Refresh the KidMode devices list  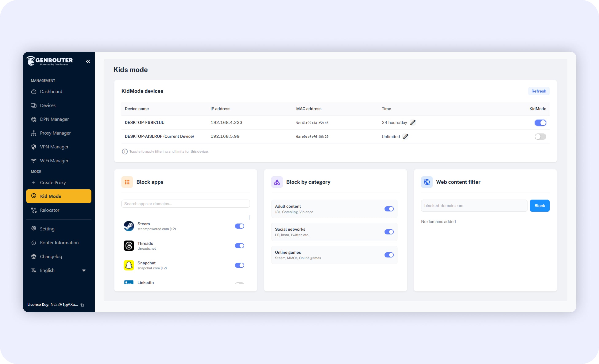[538, 91]
